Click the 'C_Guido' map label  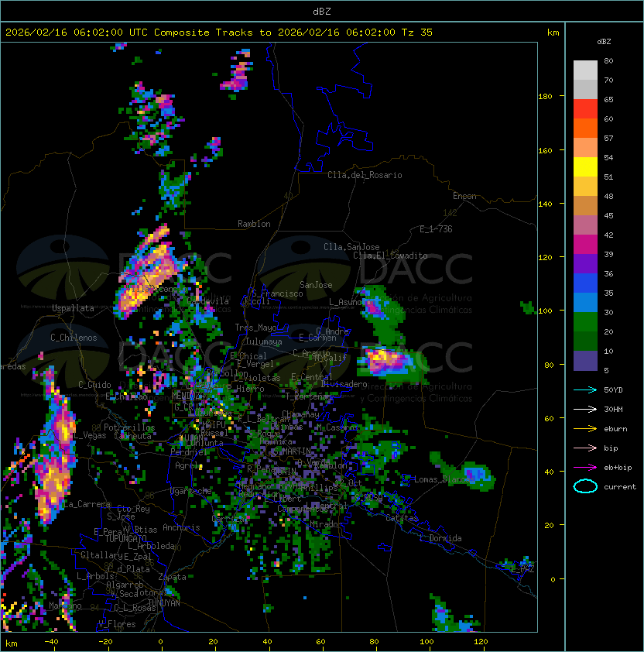[x=94, y=385]
